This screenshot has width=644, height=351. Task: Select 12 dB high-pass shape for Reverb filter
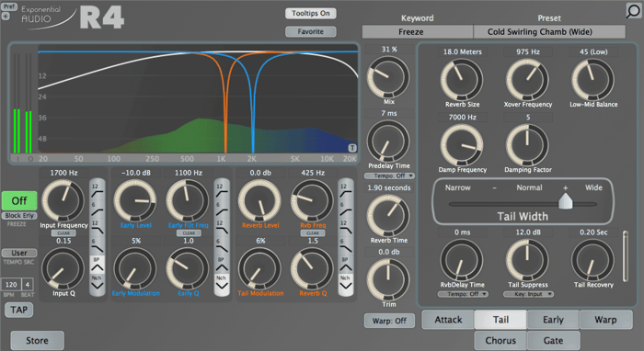(345, 190)
